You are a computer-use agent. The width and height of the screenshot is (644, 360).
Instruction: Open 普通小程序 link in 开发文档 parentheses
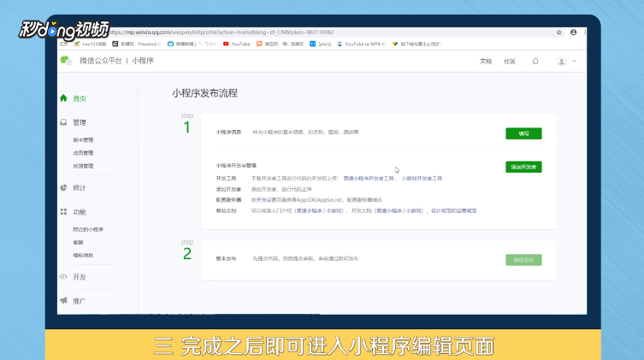click(389, 210)
